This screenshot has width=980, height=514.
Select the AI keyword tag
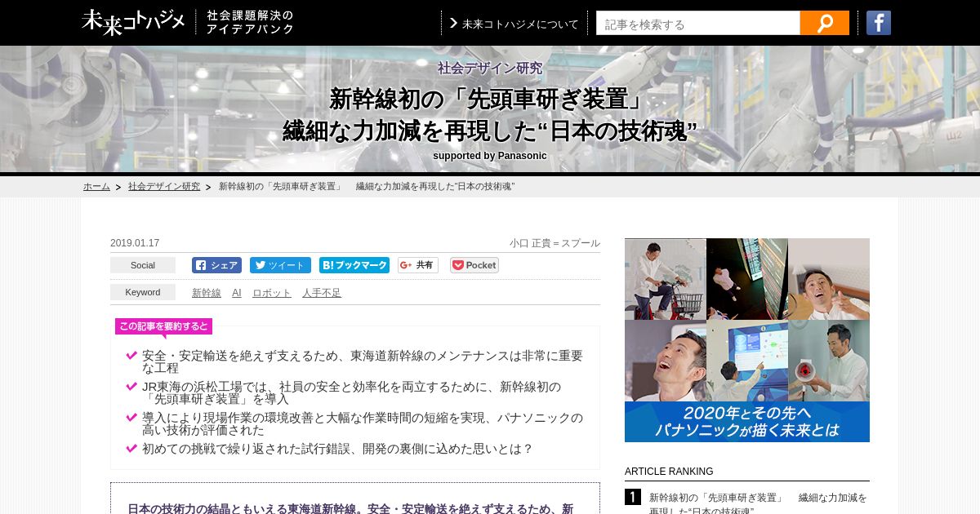pyautogui.click(x=237, y=293)
